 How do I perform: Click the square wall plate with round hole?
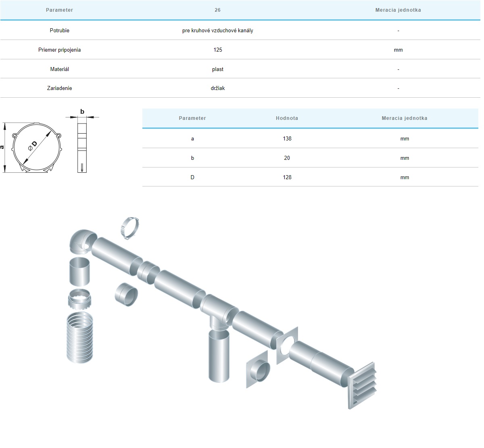[x=287, y=345]
